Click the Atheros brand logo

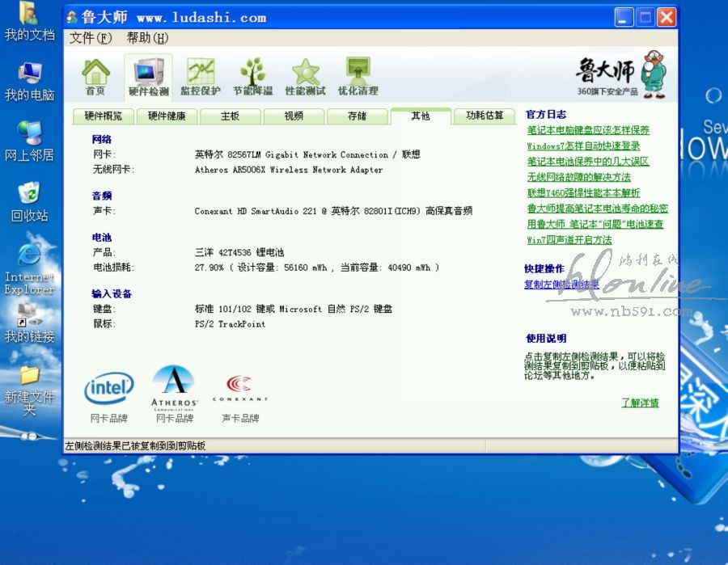[x=174, y=386]
